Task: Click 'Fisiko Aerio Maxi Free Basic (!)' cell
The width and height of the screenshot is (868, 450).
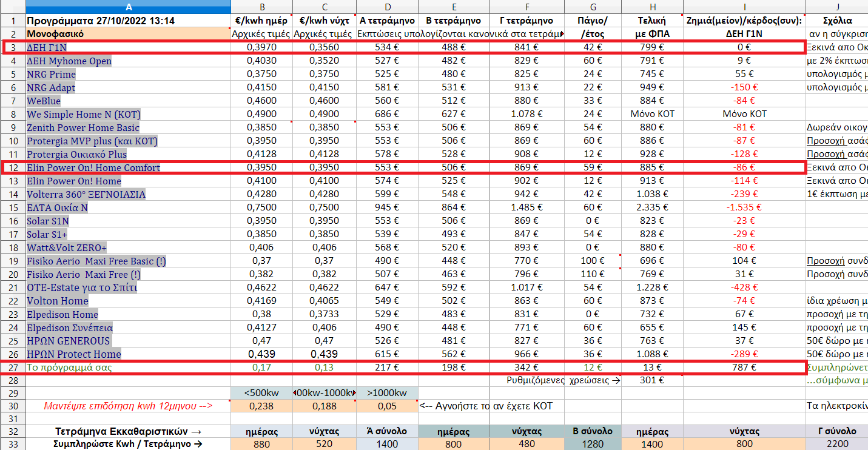Action: point(128,261)
